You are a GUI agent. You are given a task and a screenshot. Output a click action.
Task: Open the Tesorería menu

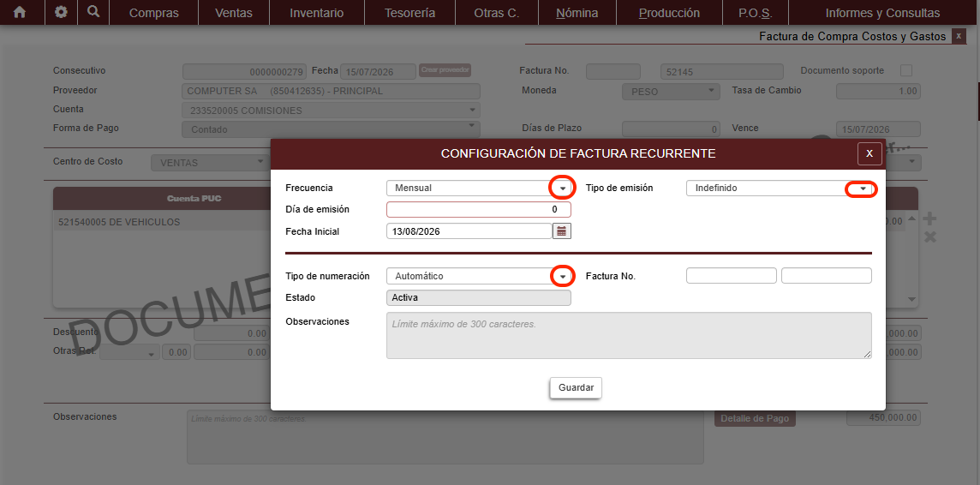point(410,13)
